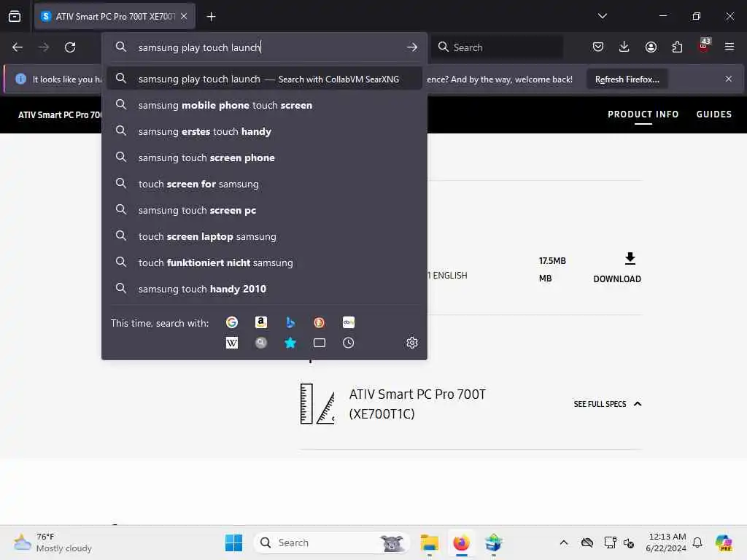Click the go arrow in address bar

[412, 47]
